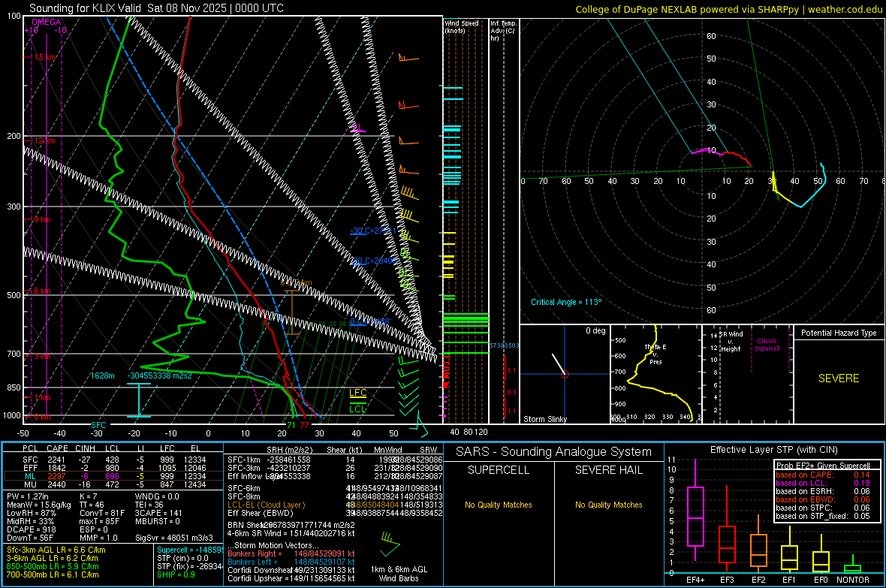The height and width of the screenshot is (588, 886).
Task: Click the '1km & 6km AGL Wind Barbs' caption
Action: (399, 574)
